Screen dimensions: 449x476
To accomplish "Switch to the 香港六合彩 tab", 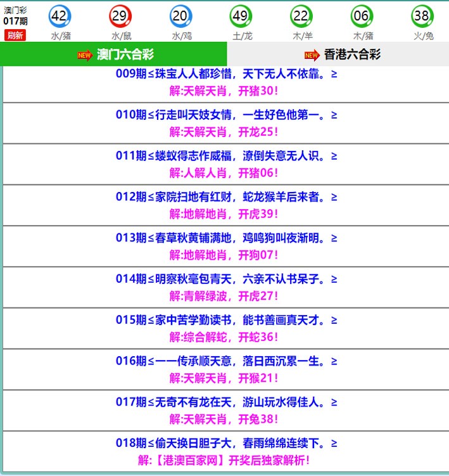I will click(352, 55).
